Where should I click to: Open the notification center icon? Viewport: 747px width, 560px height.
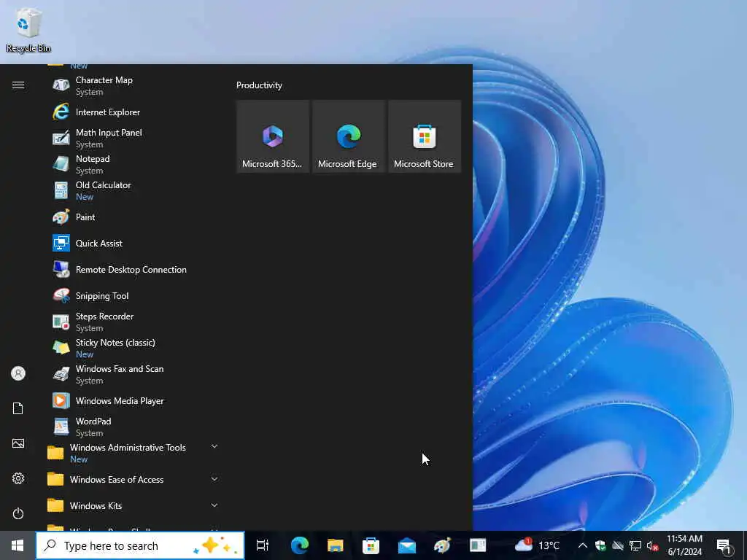point(724,547)
